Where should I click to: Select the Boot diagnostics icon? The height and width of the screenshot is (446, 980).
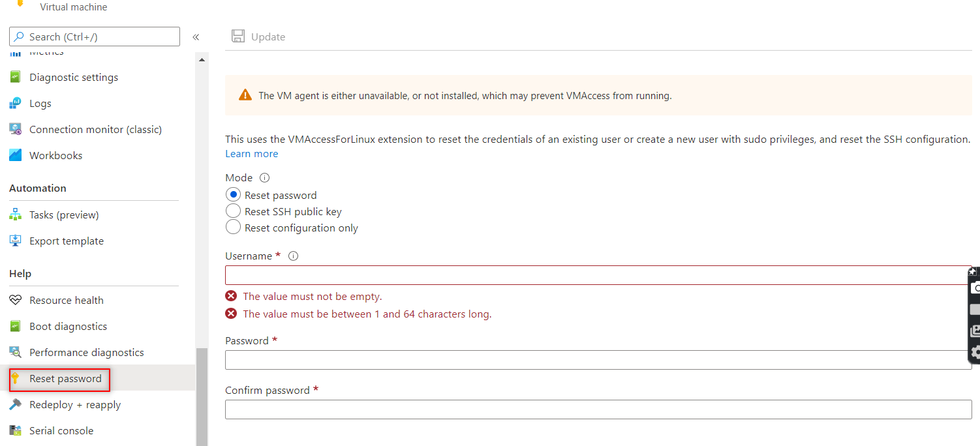(15, 325)
